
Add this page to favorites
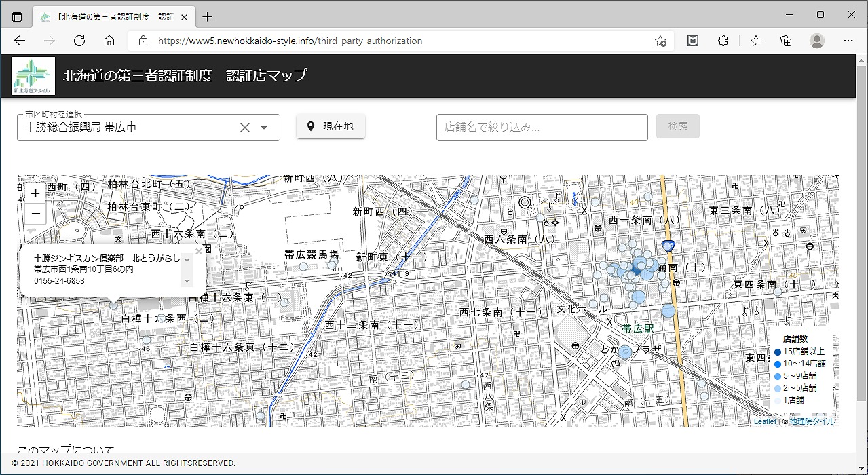pyautogui.click(x=660, y=41)
